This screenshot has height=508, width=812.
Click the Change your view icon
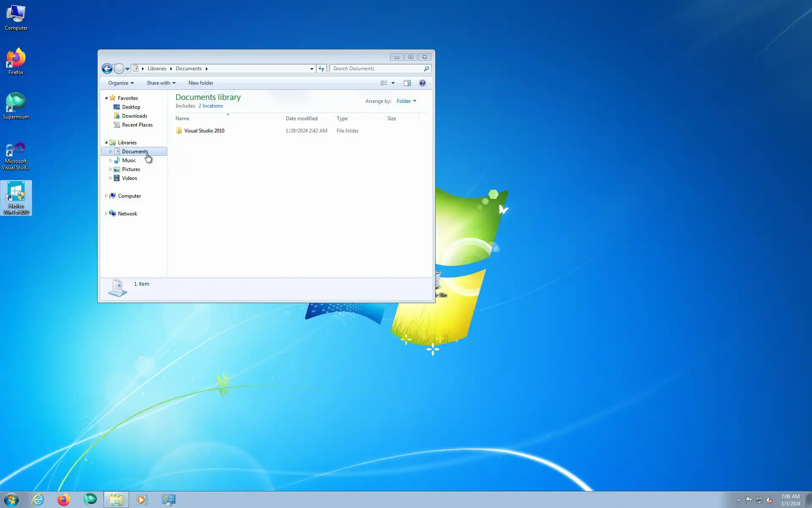pyautogui.click(x=384, y=83)
